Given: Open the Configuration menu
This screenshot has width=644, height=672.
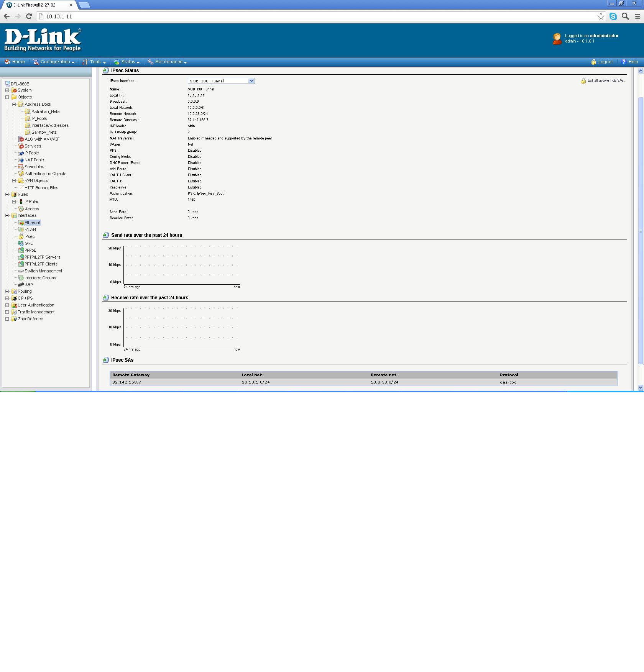Looking at the screenshot, I should [54, 62].
